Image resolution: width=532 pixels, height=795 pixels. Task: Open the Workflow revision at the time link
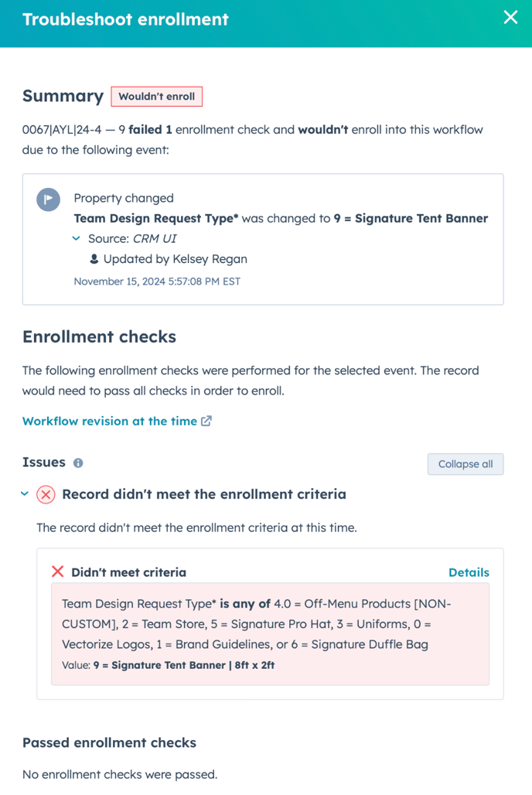pos(109,421)
